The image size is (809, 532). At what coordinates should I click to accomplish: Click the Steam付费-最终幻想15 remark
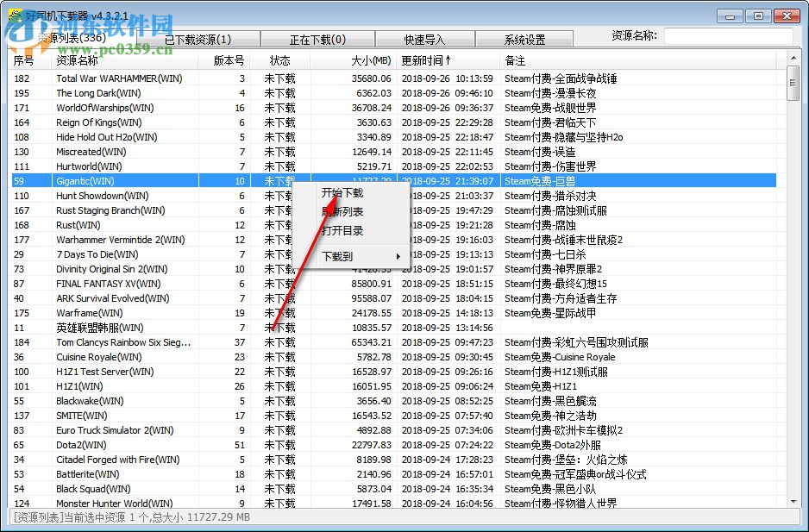tap(555, 284)
